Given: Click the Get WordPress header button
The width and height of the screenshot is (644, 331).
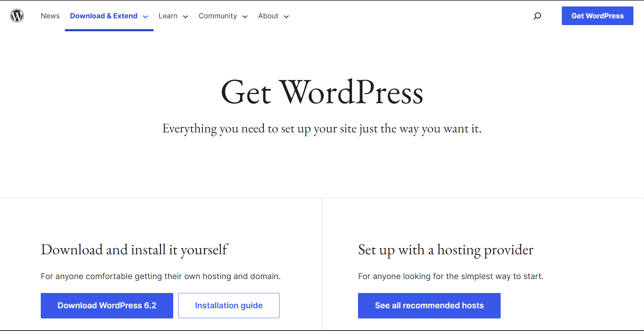Looking at the screenshot, I should (x=597, y=16).
